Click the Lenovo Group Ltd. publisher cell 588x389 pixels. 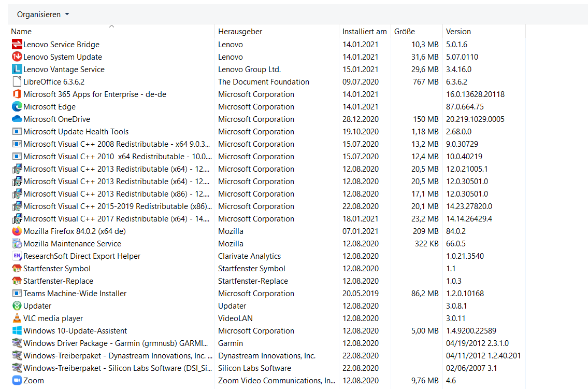pos(249,69)
